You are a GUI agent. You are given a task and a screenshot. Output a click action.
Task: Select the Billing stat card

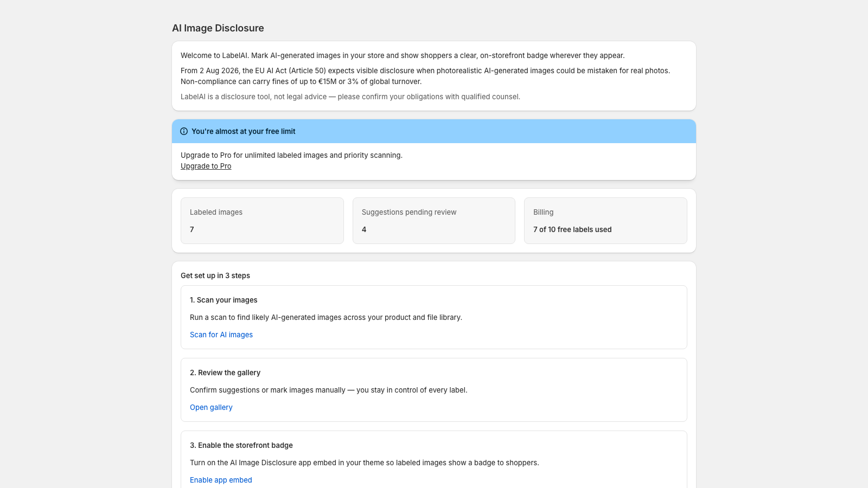605,221
